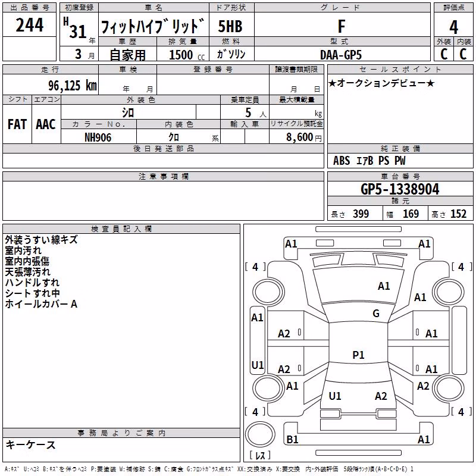This screenshot has width=476, height=476.
Task: Click width value 169
Action: pyautogui.click(x=411, y=214)
